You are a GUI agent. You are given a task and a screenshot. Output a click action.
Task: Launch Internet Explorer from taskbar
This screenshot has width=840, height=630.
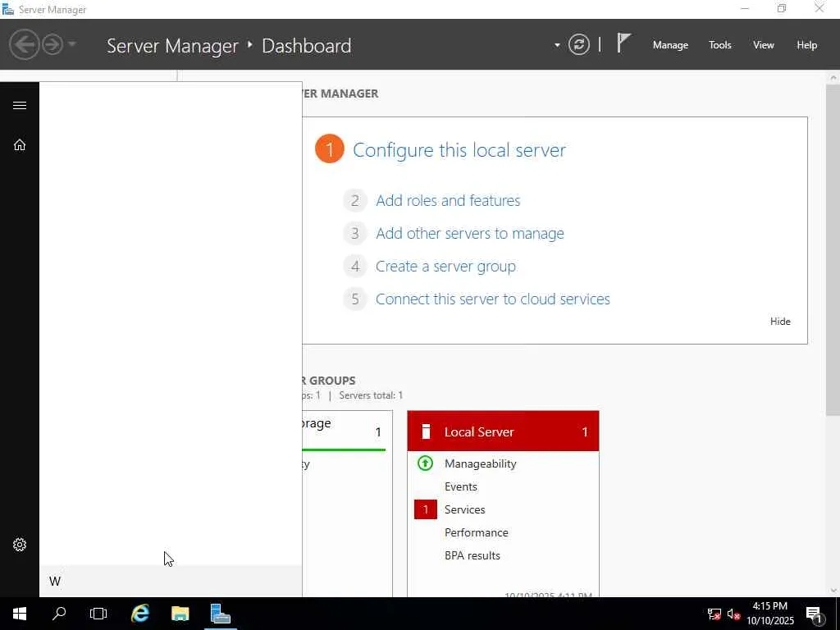[x=139, y=614]
